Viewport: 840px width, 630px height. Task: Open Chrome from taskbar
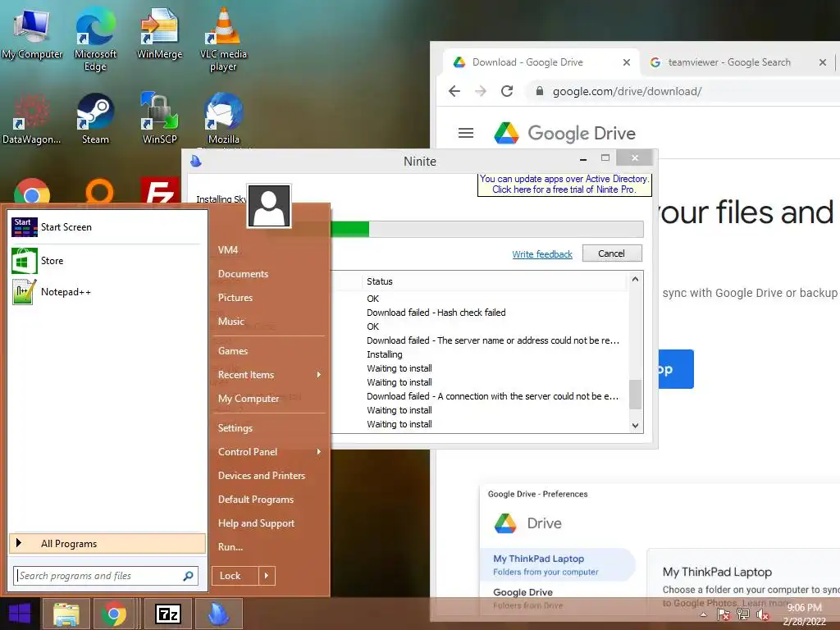[113, 614]
